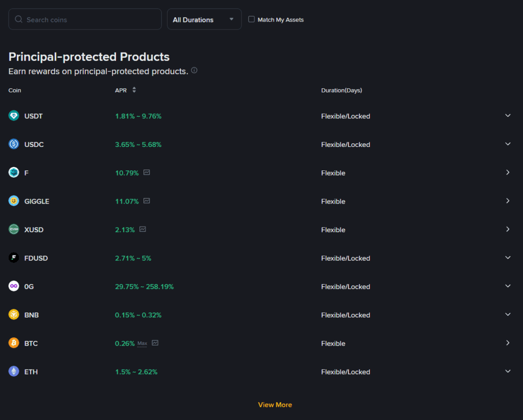Click the BTC bitcoin icon
Image resolution: width=523 pixels, height=420 pixels.
(14, 343)
